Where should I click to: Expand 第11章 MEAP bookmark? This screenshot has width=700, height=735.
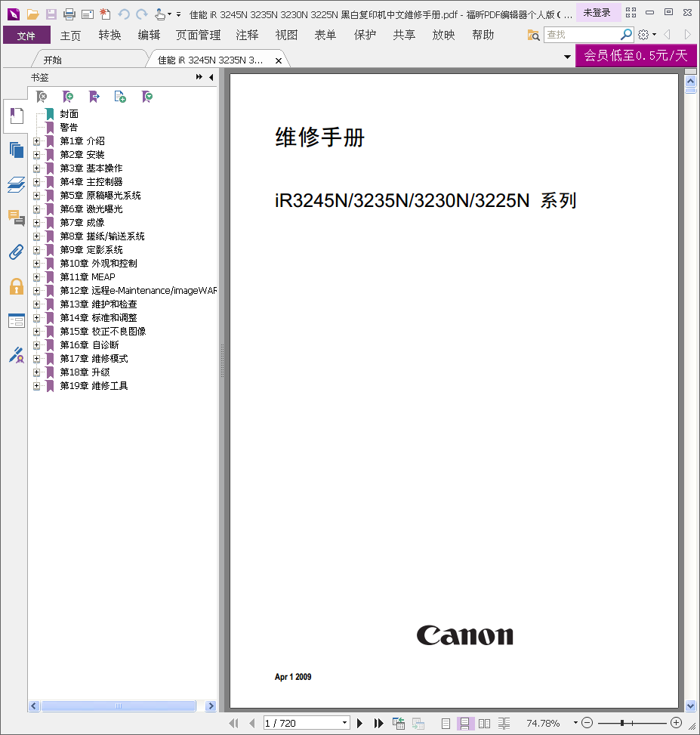point(36,276)
